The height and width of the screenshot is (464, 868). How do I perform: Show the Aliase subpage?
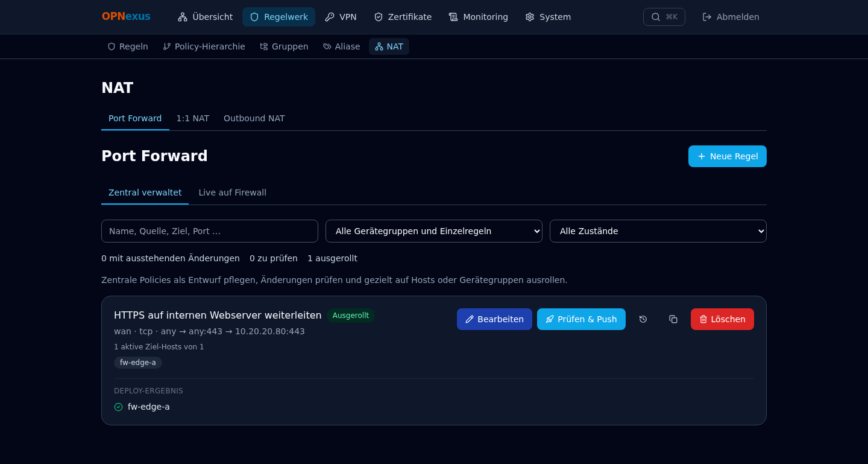pyautogui.click(x=341, y=46)
